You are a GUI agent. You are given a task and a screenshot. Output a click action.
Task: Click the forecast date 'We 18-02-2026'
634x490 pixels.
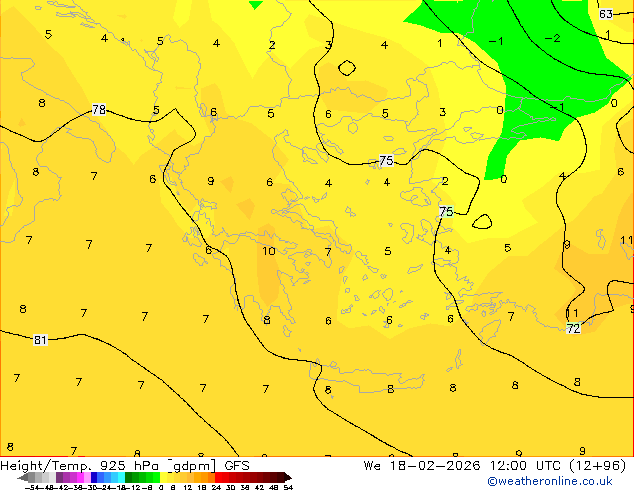click(x=421, y=466)
